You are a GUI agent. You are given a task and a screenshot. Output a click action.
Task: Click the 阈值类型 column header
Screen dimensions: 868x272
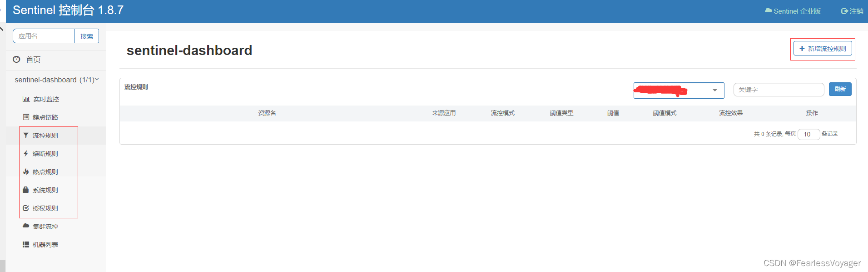click(x=561, y=113)
